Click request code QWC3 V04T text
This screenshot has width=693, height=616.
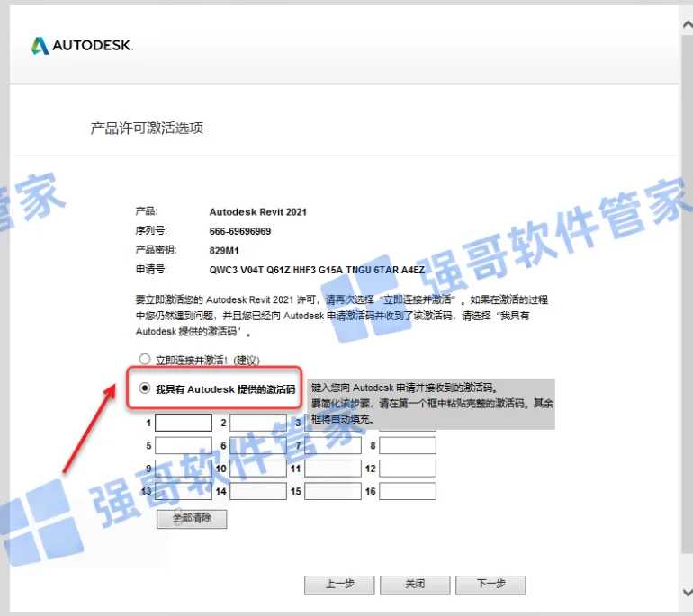coord(317,270)
